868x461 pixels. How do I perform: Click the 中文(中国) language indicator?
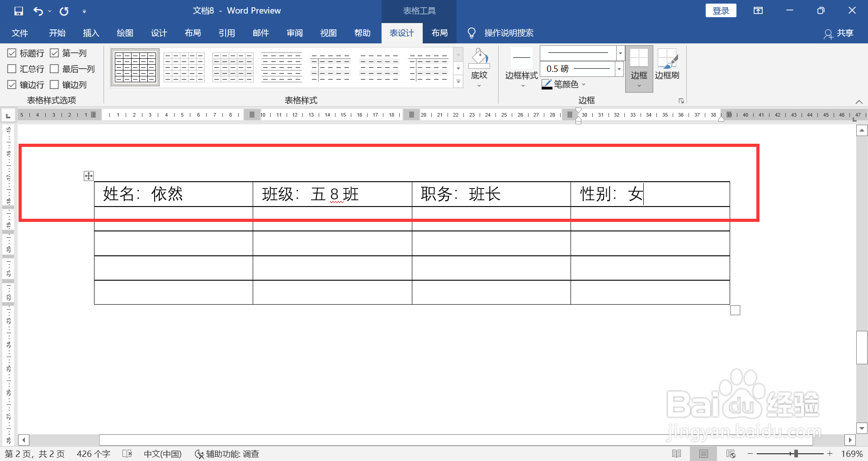pos(162,454)
